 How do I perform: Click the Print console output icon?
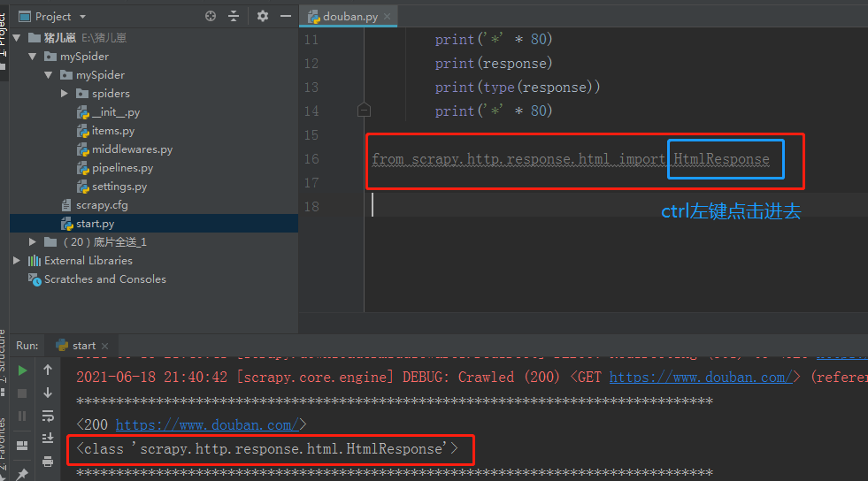pyautogui.click(x=48, y=461)
